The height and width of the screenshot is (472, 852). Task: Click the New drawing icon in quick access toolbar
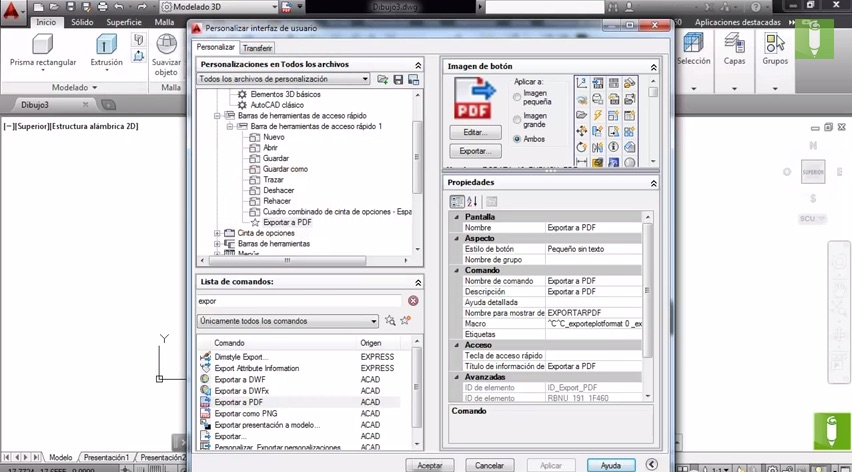pos(38,7)
